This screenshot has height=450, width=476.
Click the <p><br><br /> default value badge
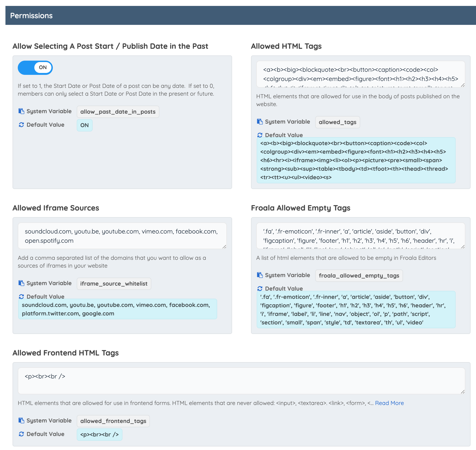[99, 434]
